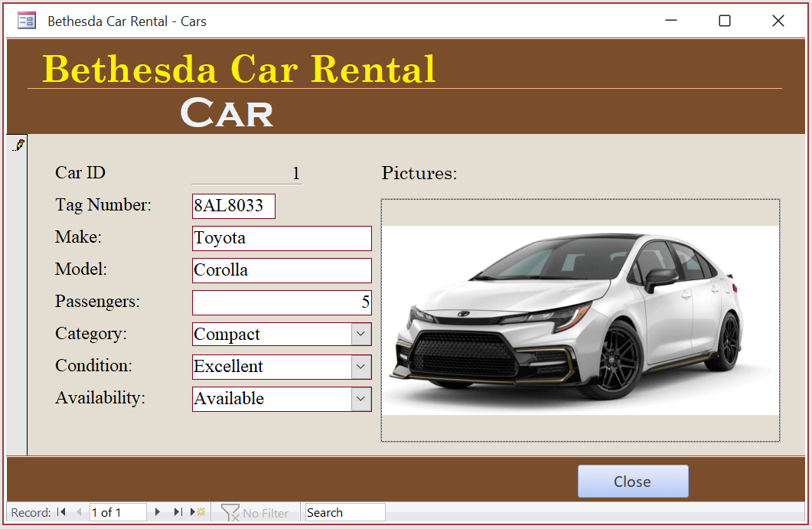The height and width of the screenshot is (529, 812).
Task: Click the Close button
Action: pyautogui.click(x=633, y=482)
